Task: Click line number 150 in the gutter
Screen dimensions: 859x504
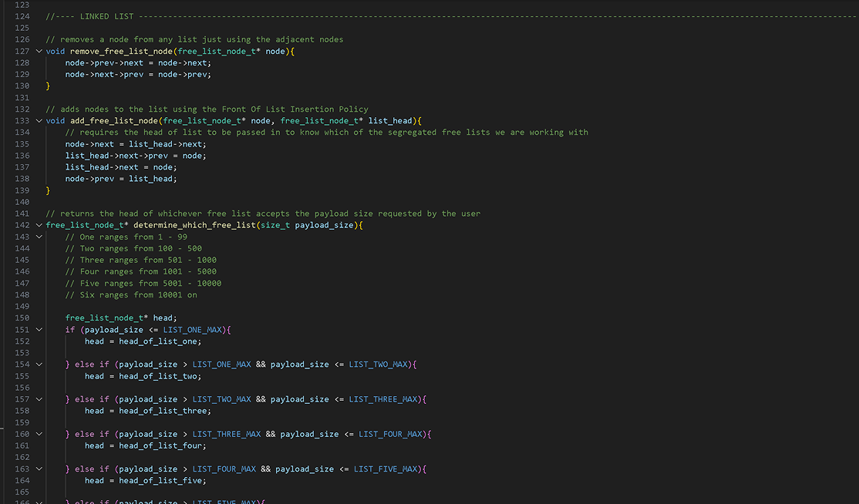Action: coord(22,318)
